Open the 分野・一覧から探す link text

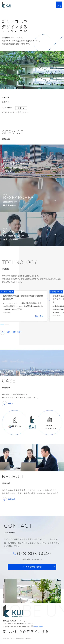point(14,332)
